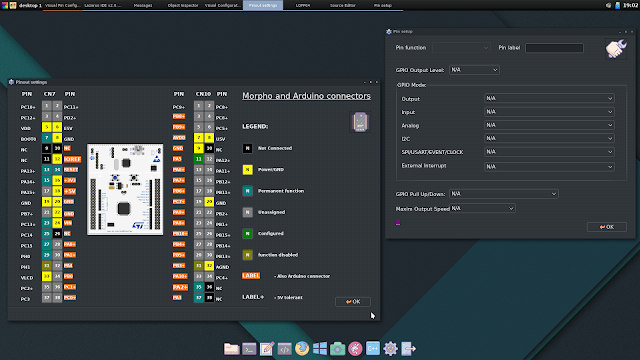Open the GPIO Output Level dropdown
Screen dimensions: 640x360
coord(474,70)
